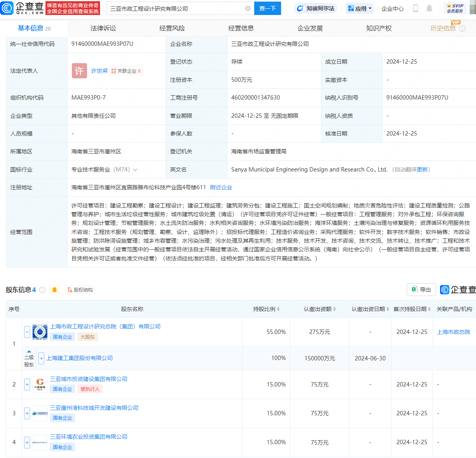Screen dimensions: 476x458
Task: Switch to 法律诉讼 tab
Action: pyautogui.click(x=103, y=28)
